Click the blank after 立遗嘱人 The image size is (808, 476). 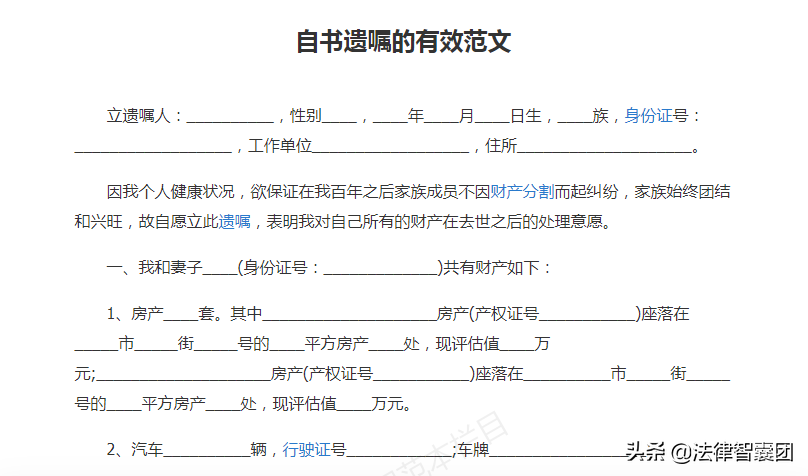pyautogui.click(x=229, y=117)
